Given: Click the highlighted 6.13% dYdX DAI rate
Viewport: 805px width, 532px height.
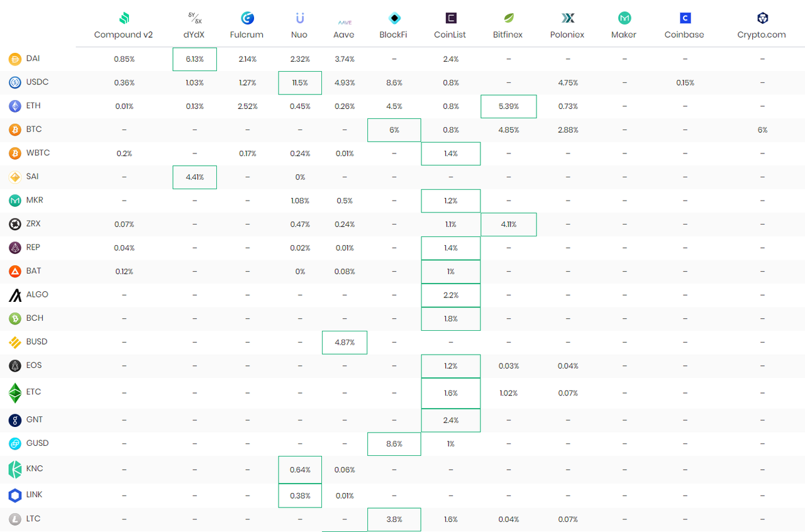Looking at the screenshot, I should [195, 59].
